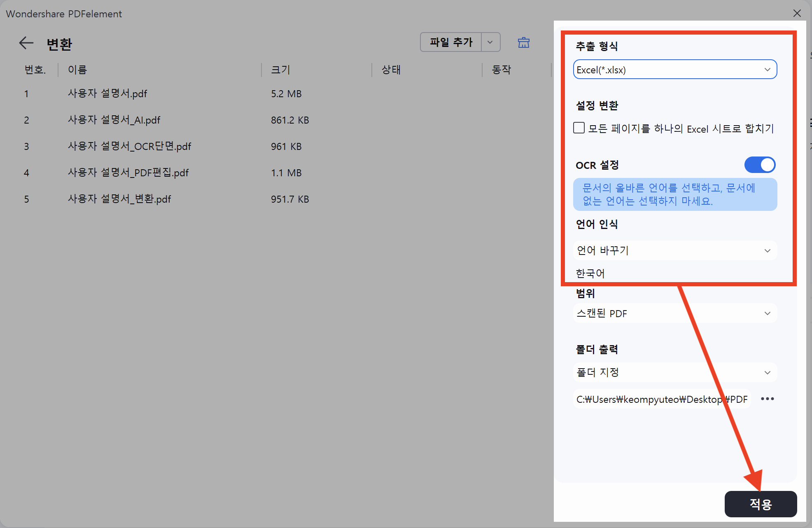Select the 사용자 설명서_AI.pdf row
Screen dimensions: 812x528
(114, 120)
